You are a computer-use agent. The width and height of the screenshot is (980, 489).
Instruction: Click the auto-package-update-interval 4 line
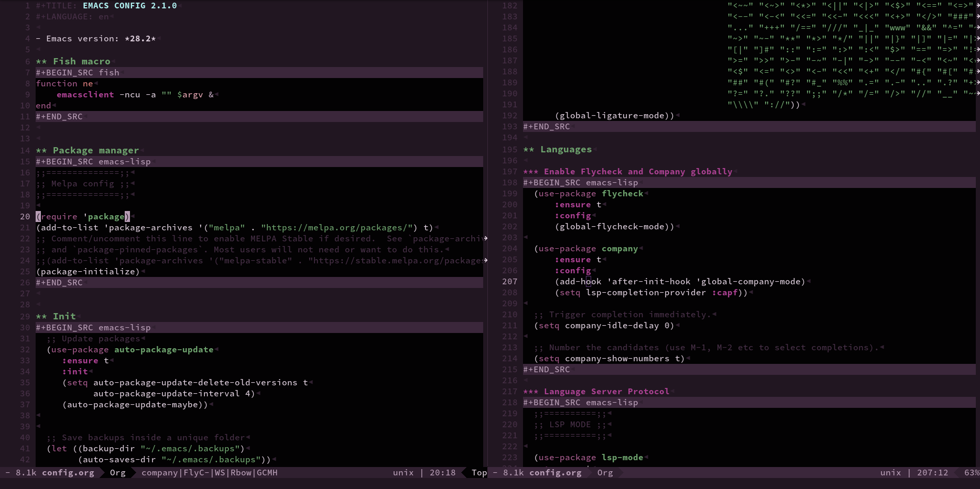[174, 393]
